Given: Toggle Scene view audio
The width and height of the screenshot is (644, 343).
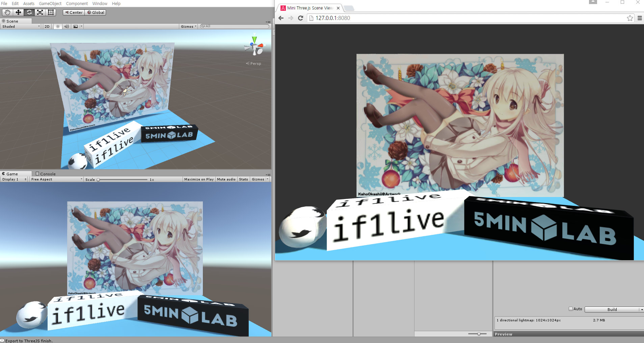Looking at the screenshot, I should coord(66,26).
